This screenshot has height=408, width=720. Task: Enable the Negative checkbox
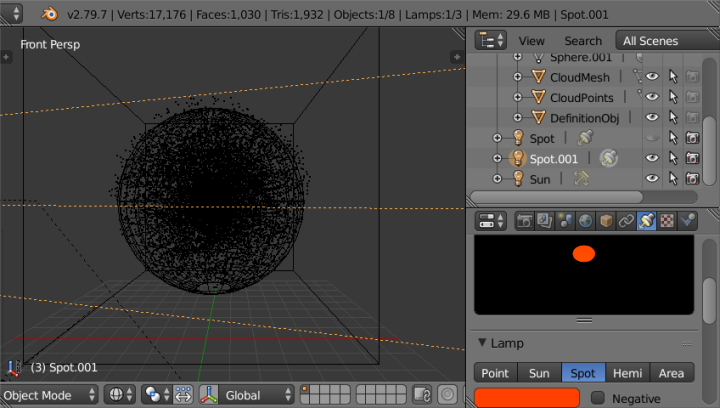pyautogui.click(x=598, y=398)
